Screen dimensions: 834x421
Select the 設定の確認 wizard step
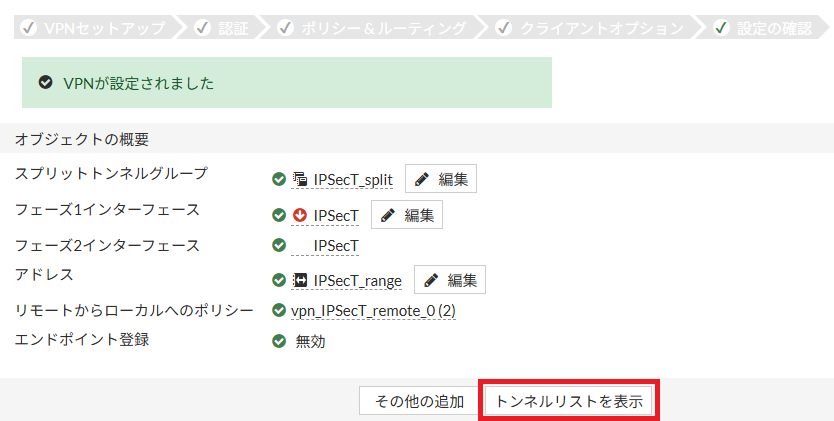pyautogui.click(x=763, y=28)
